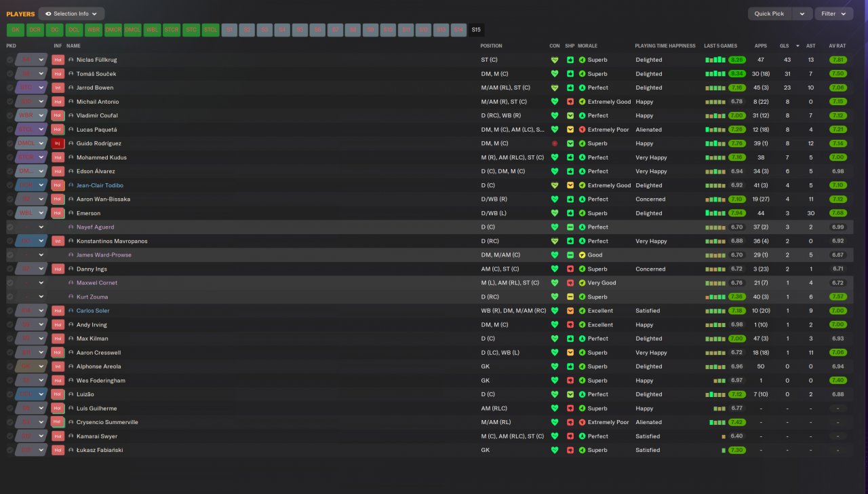
Task: Open Vladimír Coufal's WBR position dropdown
Action: (x=41, y=115)
